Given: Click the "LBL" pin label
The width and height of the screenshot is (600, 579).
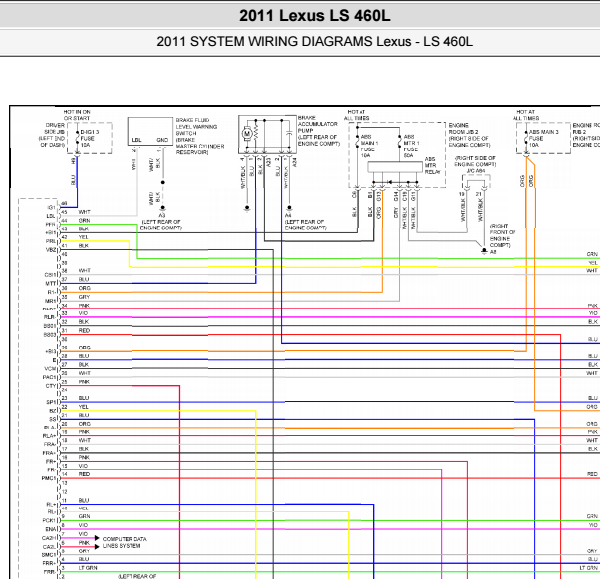Looking at the screenshot, I should [x=51, y=216].
